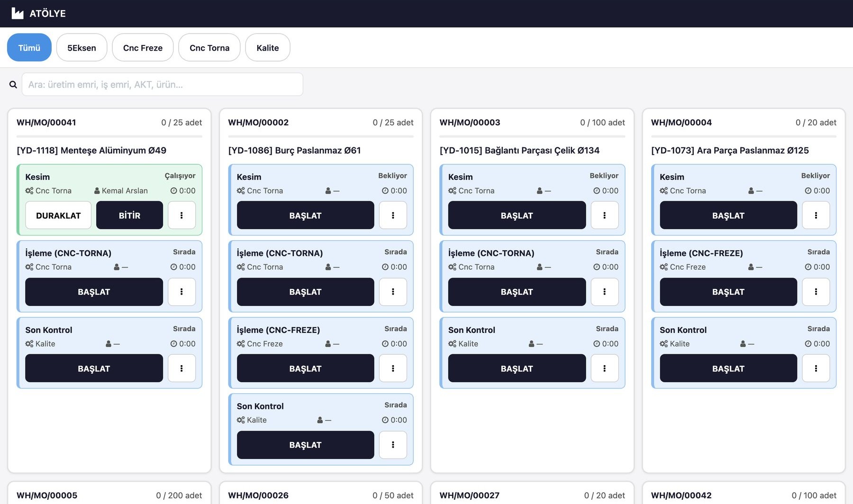Open three-dot menu for WH/MO/00041 Kesim
The width and height of the screenshot is (853, 504).
coord(181,215)
